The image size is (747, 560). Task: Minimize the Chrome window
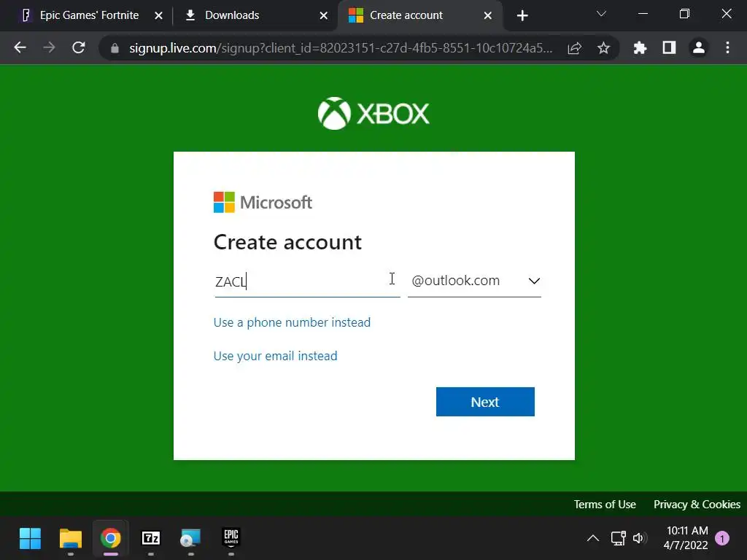coord(643,15)
